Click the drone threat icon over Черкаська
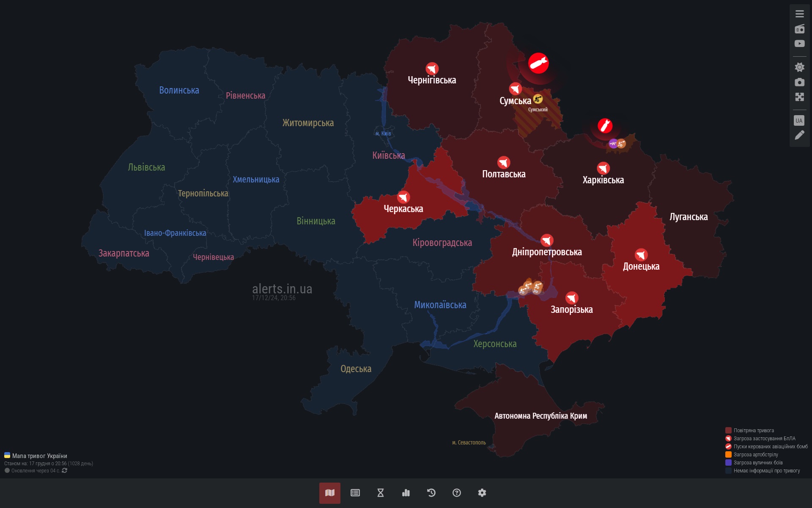 coord(403,197)
